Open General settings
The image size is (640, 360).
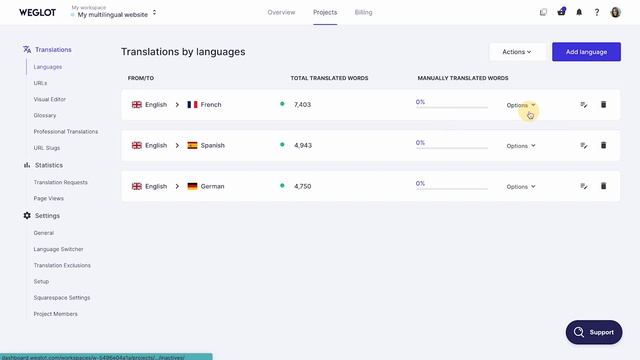pos(44,233)
